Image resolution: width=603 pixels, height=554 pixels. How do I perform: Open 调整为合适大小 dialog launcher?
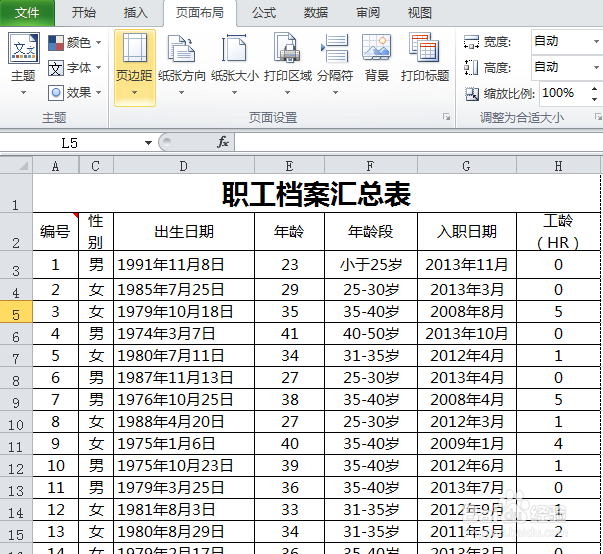[x=598, y=116]
